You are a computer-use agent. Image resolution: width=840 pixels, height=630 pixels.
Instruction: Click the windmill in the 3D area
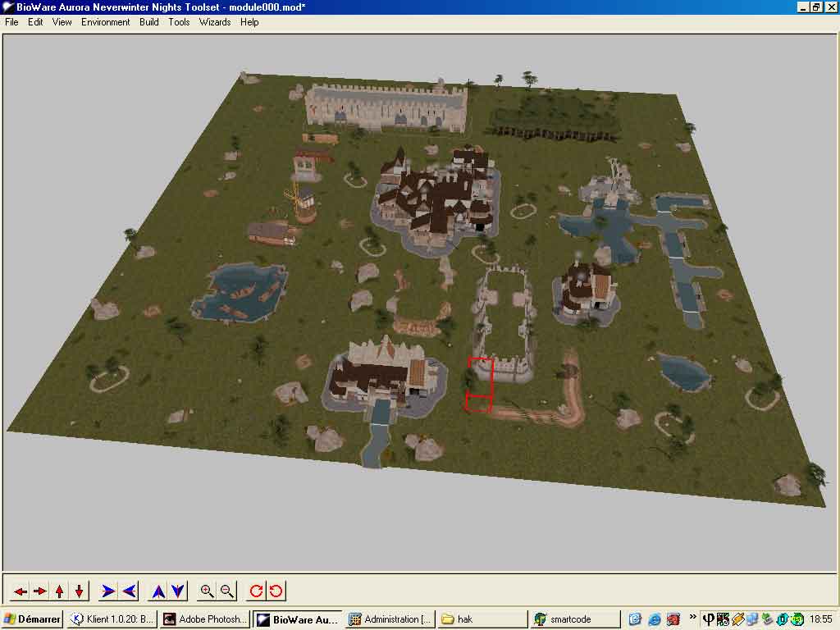(301, 203)
